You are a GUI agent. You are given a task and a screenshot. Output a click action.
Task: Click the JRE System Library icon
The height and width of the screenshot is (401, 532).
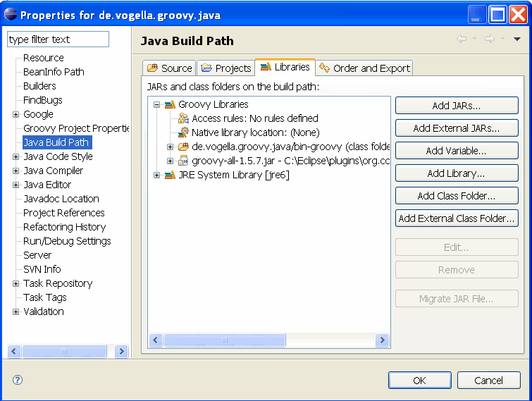point(170,175)
